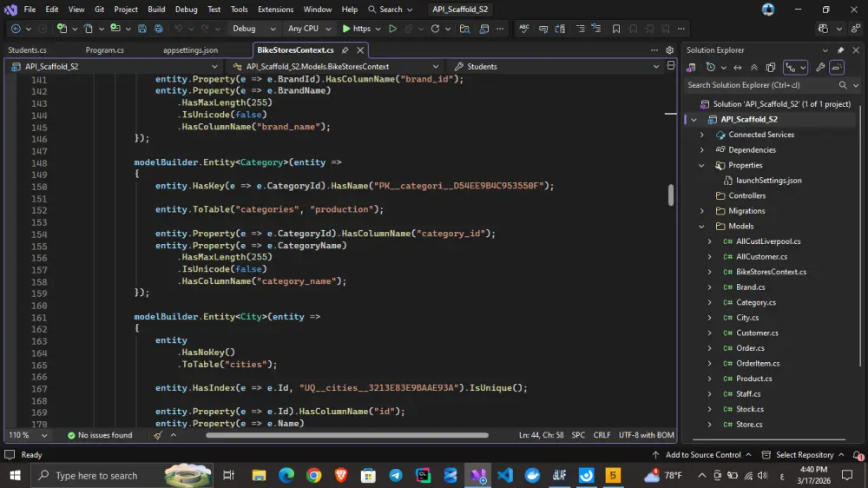868x488 pixels.
Task: Open the File menu
Action: click(x=30, y=10)
